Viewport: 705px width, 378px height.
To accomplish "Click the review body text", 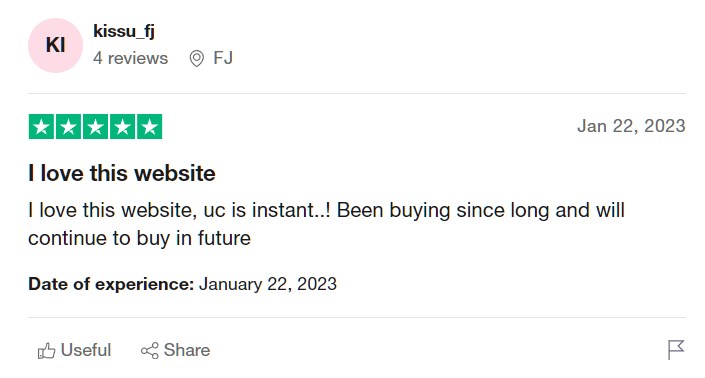I will [x=326, y=224].
